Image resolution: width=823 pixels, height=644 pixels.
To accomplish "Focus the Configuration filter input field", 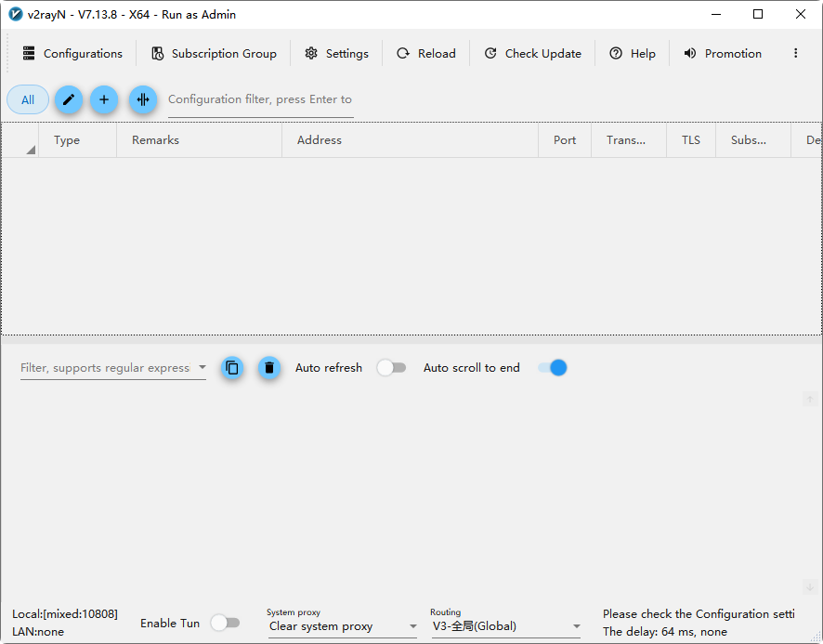I will 260,99.
